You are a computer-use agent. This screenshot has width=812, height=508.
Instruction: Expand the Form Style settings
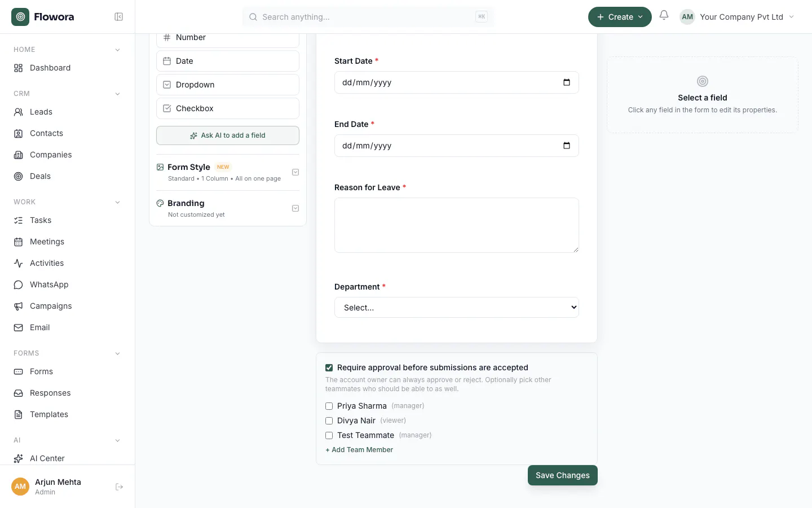tap(295, 172)
